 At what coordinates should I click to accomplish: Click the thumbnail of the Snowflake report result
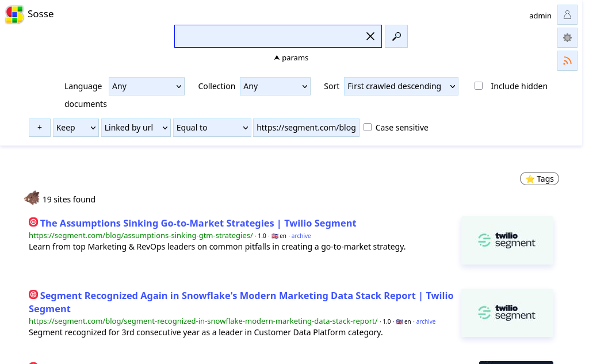(x=507, y=313)
